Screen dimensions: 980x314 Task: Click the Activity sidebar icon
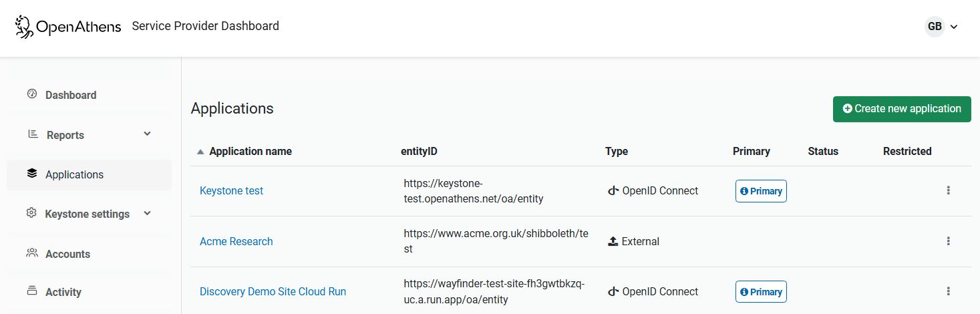(x=32, y=291)
